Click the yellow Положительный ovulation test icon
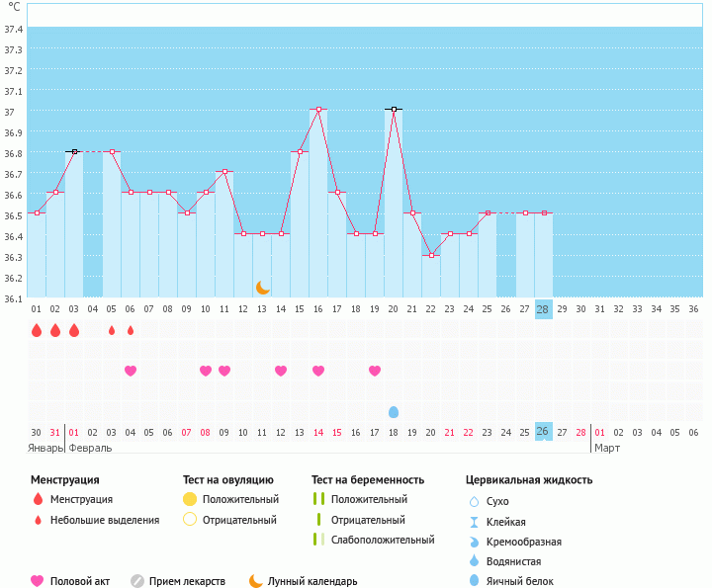 190,499
